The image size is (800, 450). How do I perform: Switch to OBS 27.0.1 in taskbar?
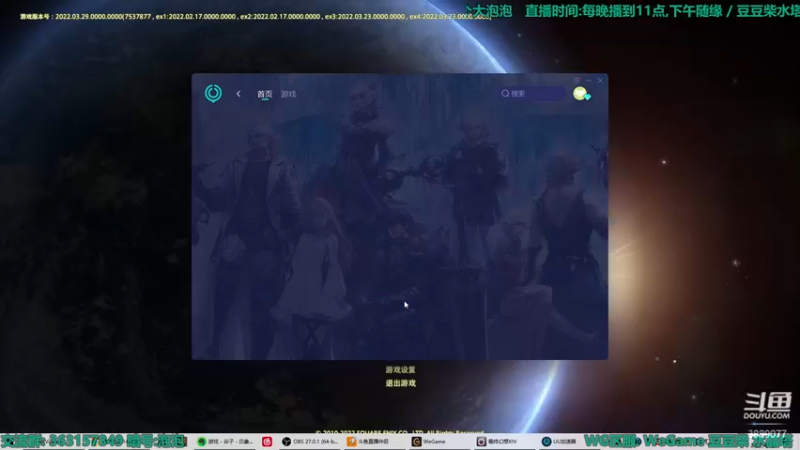[310, 441]
